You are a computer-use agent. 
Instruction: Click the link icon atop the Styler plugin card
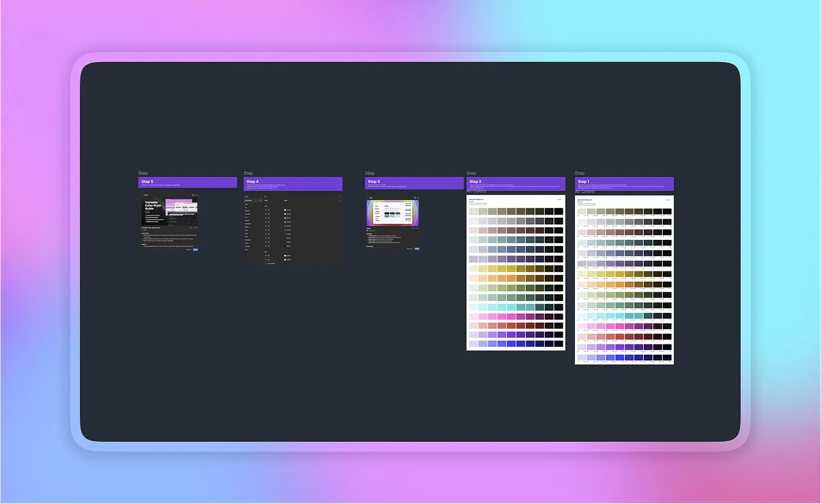tap(418, 198)
